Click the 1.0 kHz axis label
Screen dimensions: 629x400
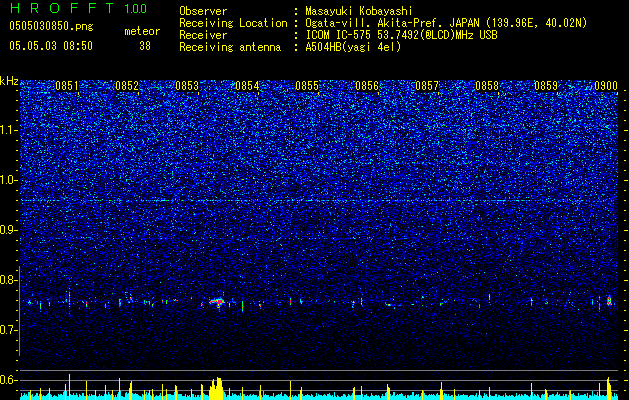pyautogui.click(x=9, y=180)
